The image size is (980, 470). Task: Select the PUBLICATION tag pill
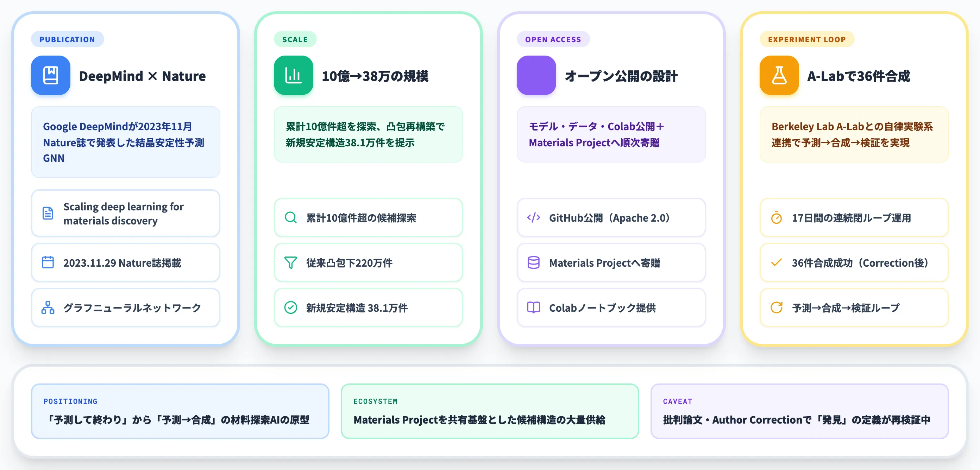(x=67, y=39)
